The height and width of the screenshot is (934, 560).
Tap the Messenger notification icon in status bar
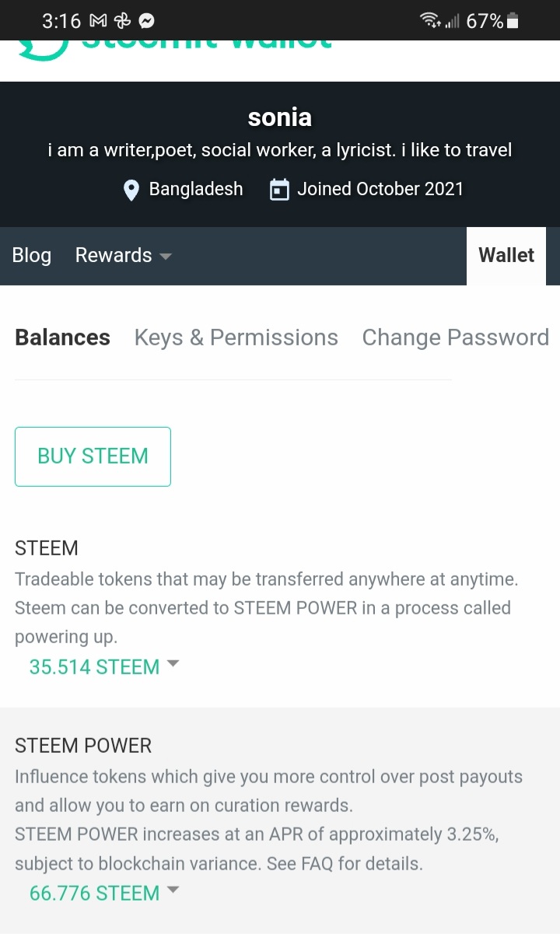tap(145, 21)
